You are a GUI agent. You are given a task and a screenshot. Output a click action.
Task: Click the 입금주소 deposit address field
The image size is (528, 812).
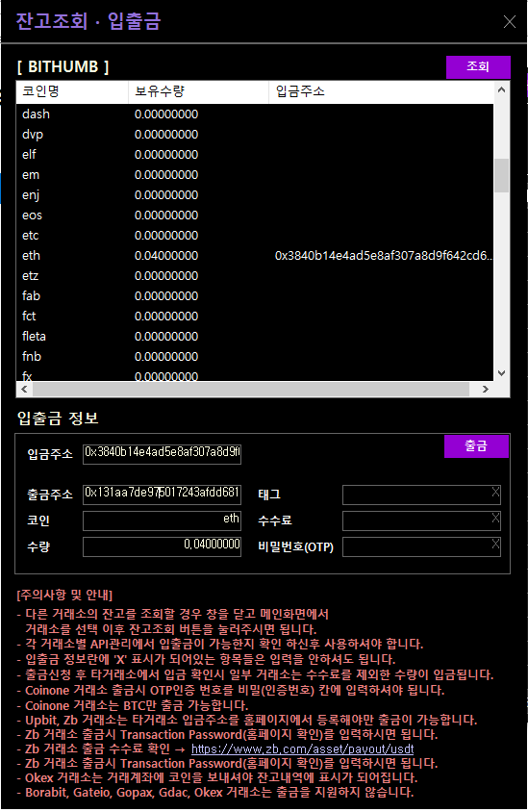[x=162, y=453]
